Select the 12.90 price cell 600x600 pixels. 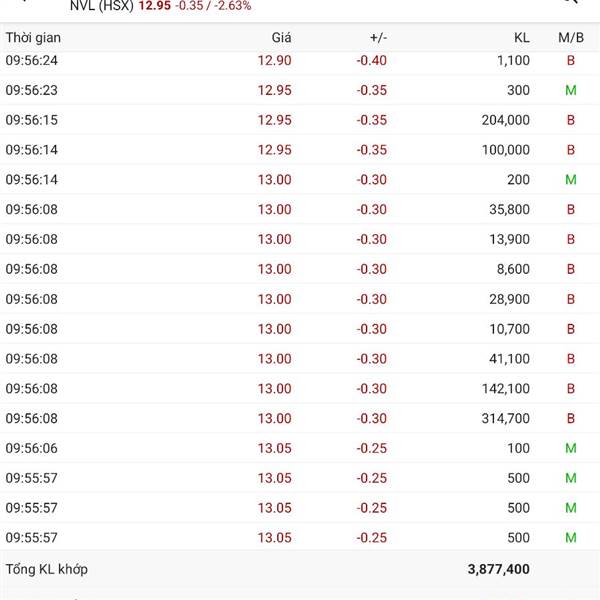tap(274, 60)
